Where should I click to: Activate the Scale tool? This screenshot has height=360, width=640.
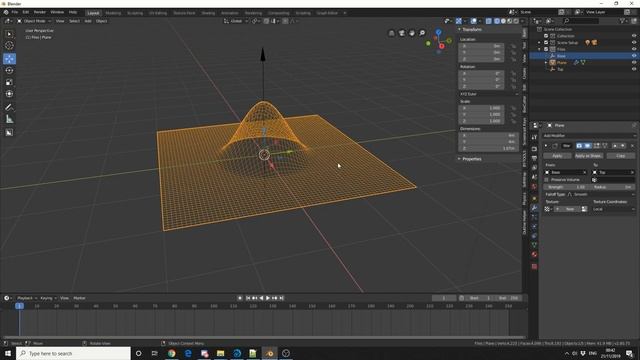(x=9, y=82)
